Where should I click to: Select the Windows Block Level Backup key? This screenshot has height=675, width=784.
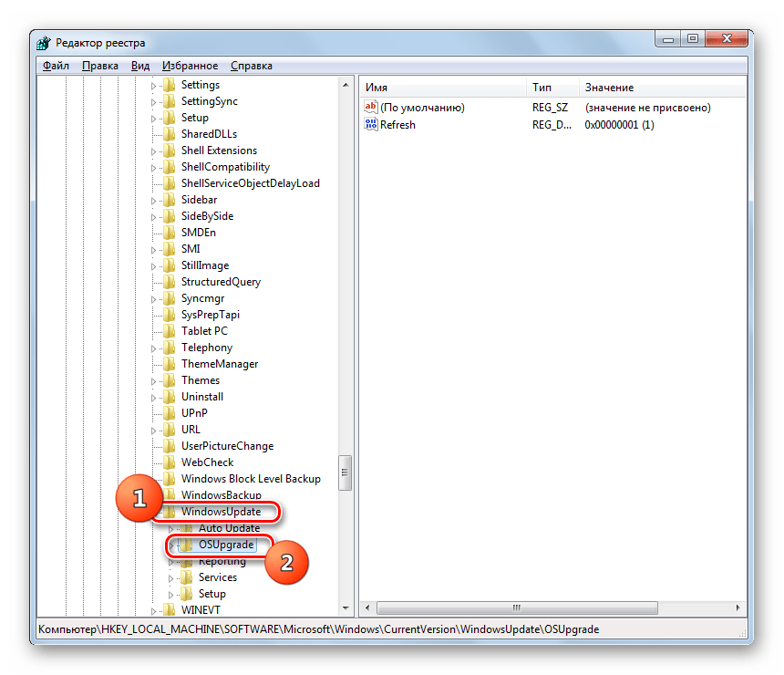coord(251,479)
